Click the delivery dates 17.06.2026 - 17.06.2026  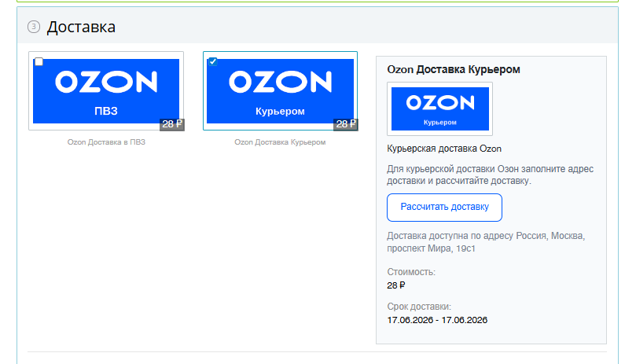(437, 320)
